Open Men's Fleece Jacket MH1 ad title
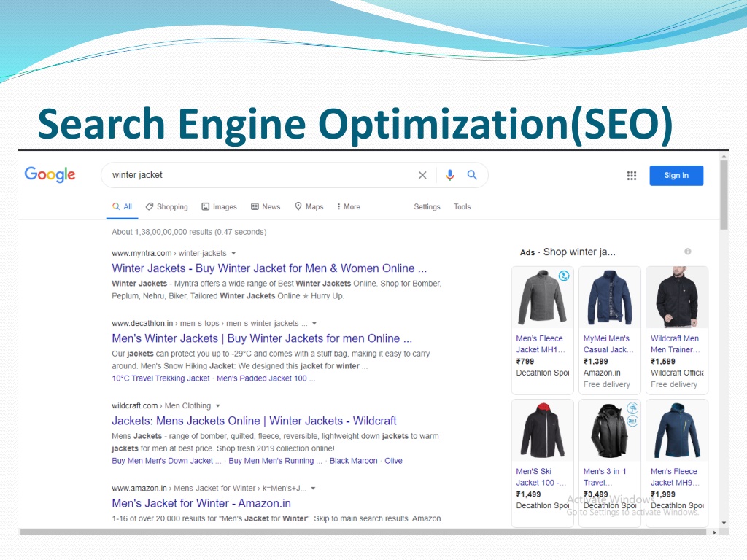The height and width of the screenshot is (560, 747). point(541,344)
